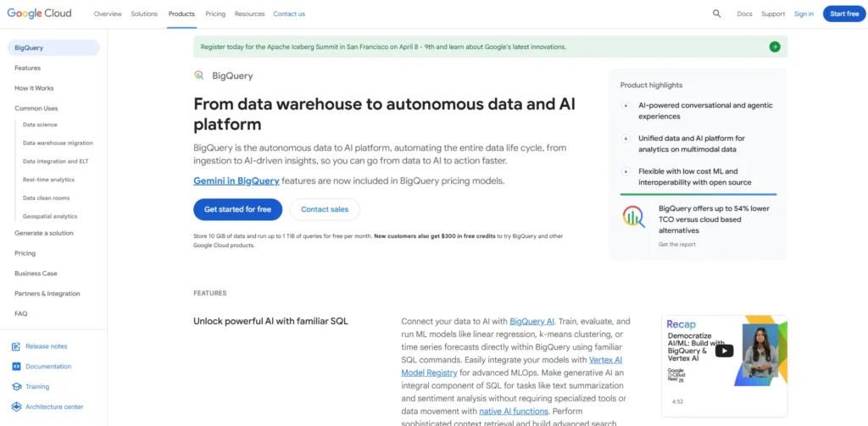Click the BigQuery product icon beside title
Image resolution: width=868 pixels, height=426 pixels.
(x=198, y=75)
